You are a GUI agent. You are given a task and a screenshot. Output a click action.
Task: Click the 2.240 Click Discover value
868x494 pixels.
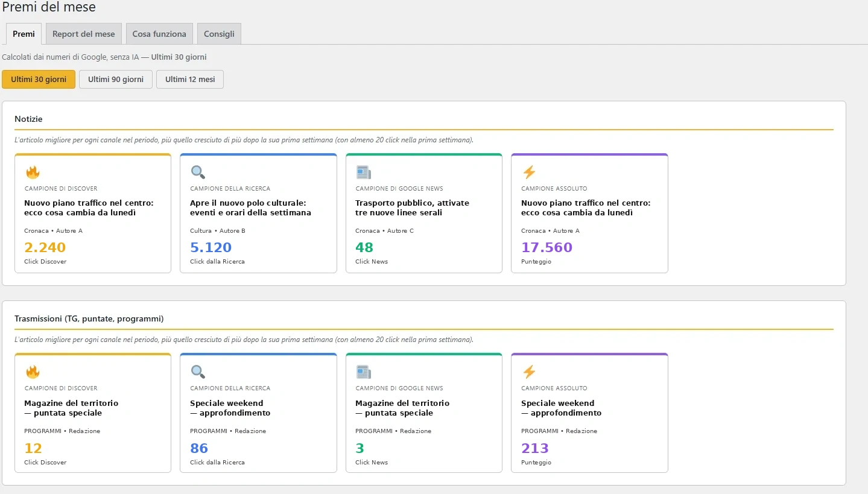(x=45, y=247)
